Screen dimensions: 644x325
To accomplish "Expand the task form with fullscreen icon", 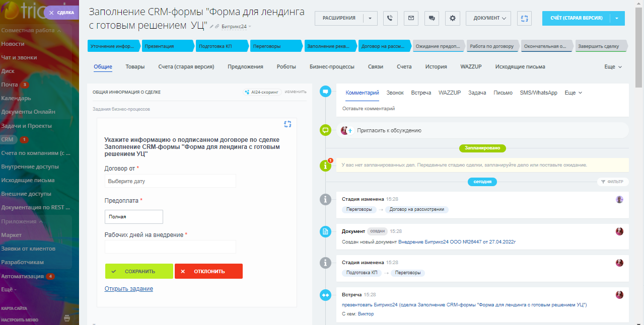I will click(x=288, y=124).
